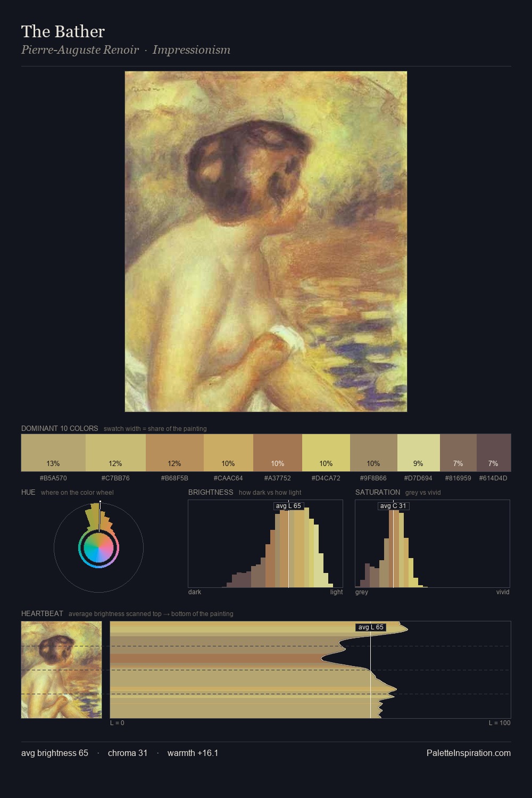The image size is (532, 798).
Task: Click the heartbeat brightness profile chart
Action: 310,670
